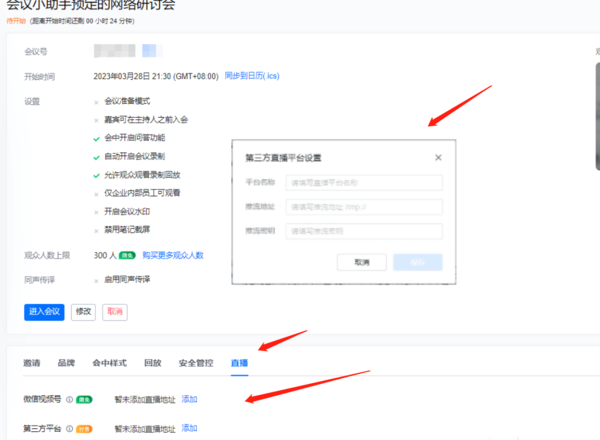Click the 观众人数上限 label

click(x=47, y=255)
